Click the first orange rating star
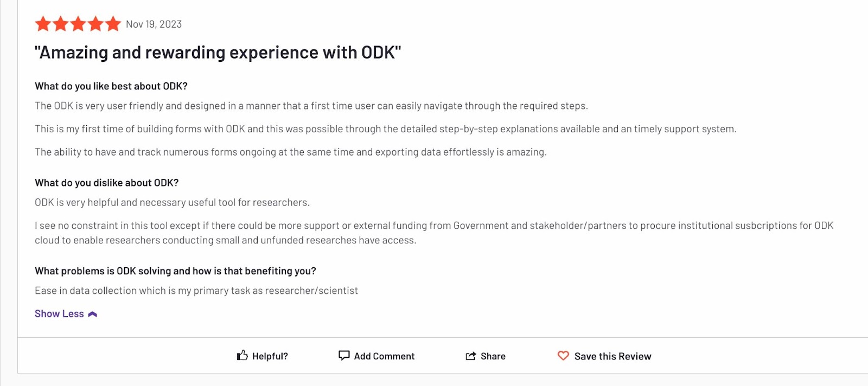 43,24
